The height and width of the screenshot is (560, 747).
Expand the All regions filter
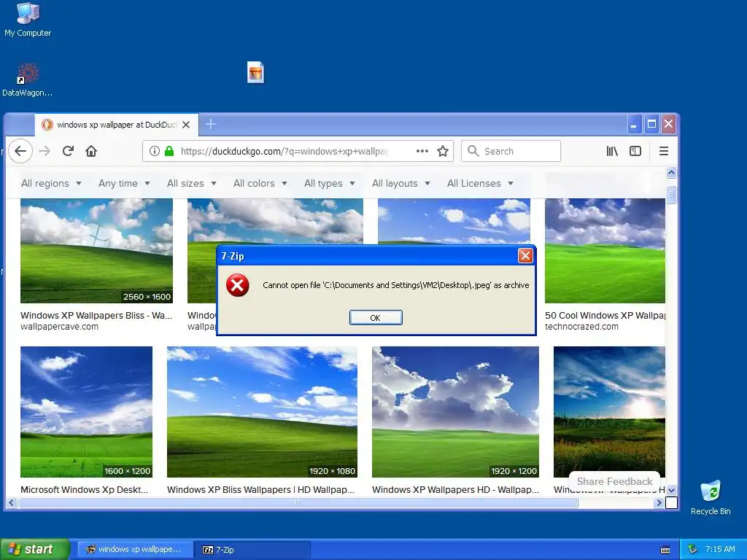coord(51,183)
